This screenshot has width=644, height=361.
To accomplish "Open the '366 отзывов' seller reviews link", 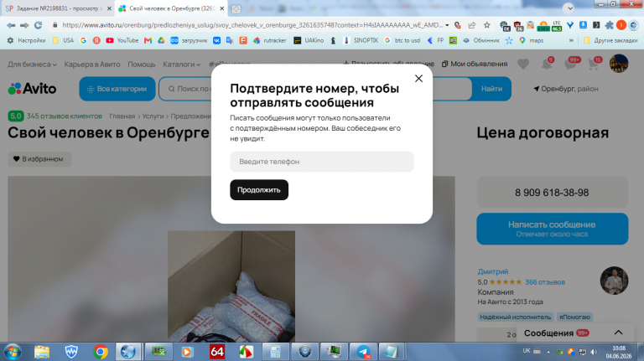I will 545,282.
